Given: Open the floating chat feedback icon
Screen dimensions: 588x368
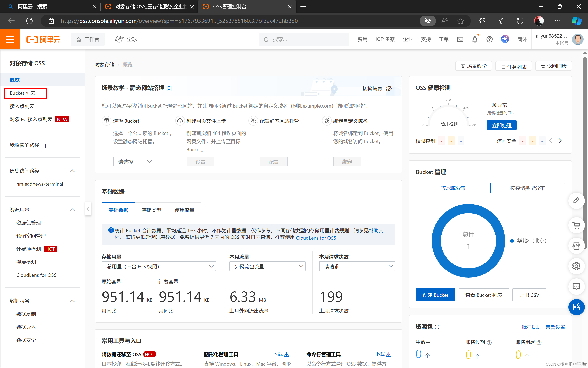Looking at the screenshot, I should 576,286.
